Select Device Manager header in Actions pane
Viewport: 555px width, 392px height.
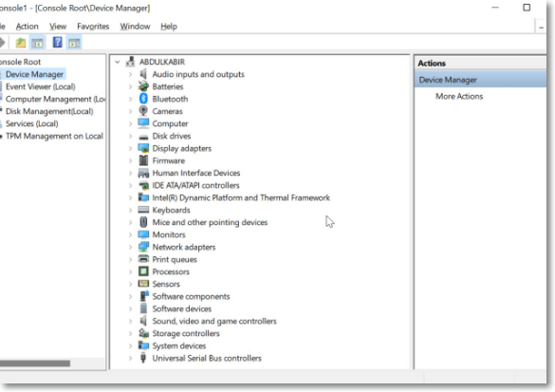click(x=480, y=80)
